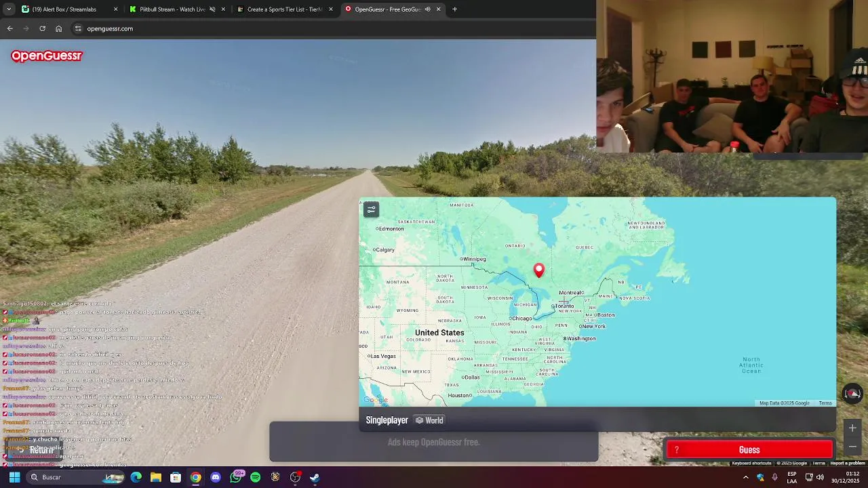View site information icon in address bar
This screenshot has width=868, height=488.
(x=78, y=28)
